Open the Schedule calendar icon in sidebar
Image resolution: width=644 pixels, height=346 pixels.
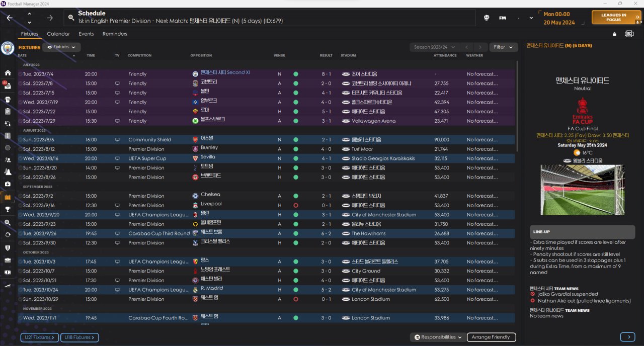[x=8, y=197]
